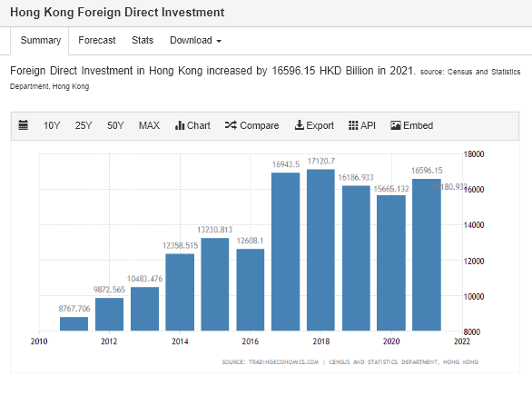This screenshot has width=532, height=395.
Task: Open the Chart type option
Action: [192, 125]
